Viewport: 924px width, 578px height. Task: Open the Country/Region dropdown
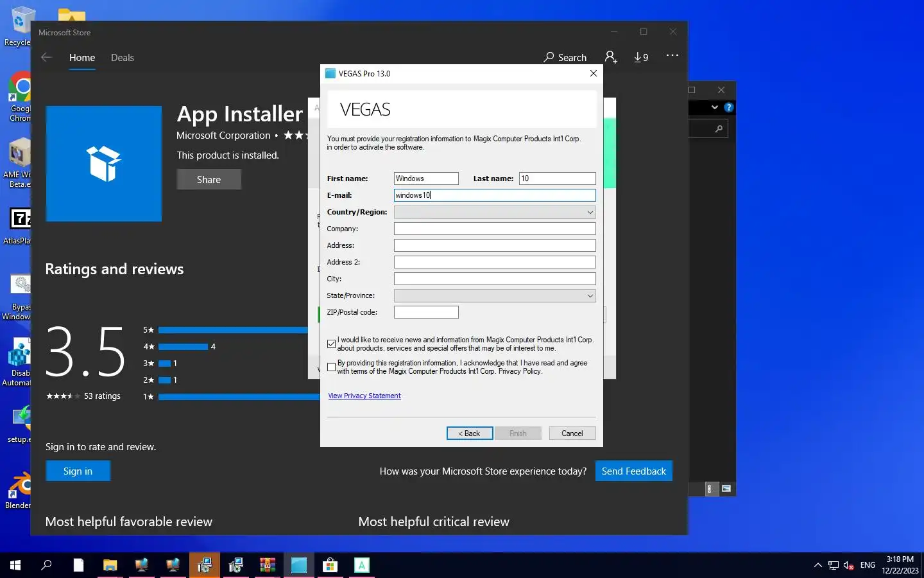click(495, 212)
